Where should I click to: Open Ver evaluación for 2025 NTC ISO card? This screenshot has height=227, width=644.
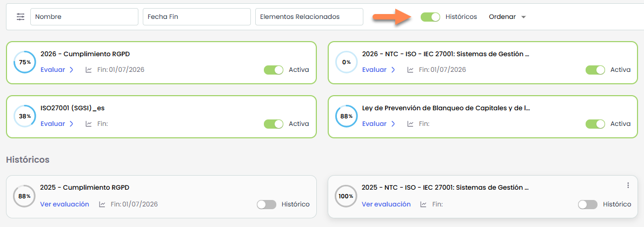click(x=386, y=204)
